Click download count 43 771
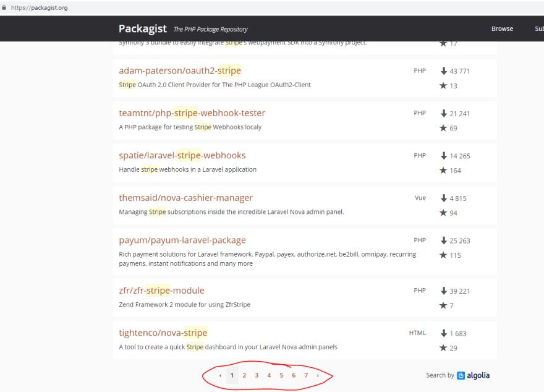 tap(460, 71)
